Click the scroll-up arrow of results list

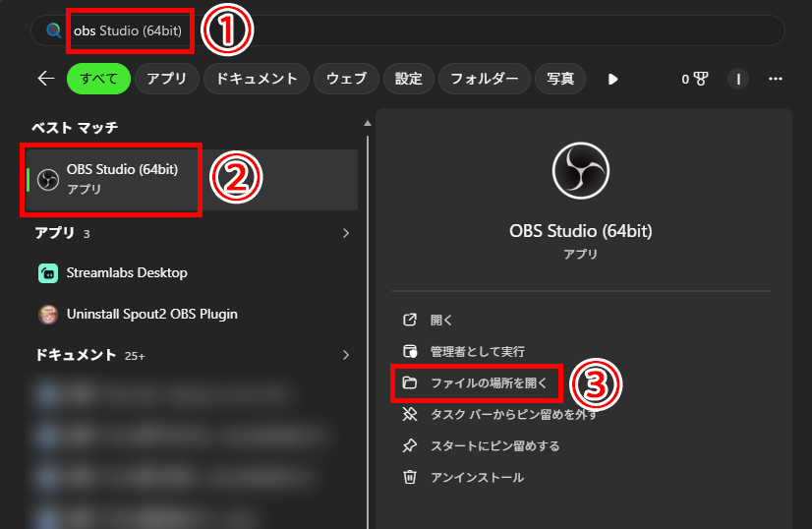[367, 123]
